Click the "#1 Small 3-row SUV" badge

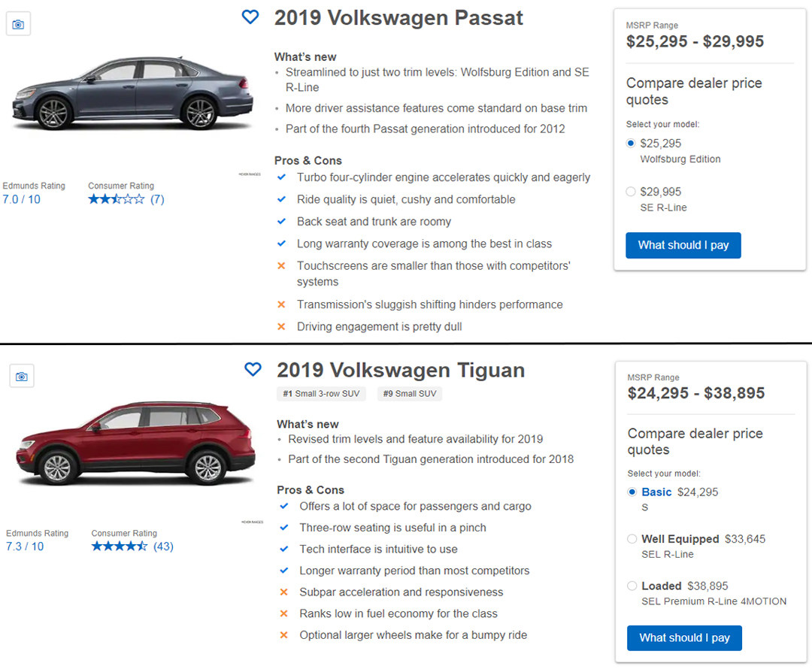coord(321,394)
